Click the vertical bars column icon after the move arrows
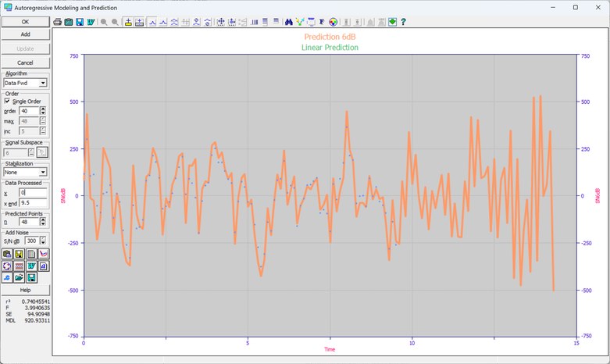 [x=255, y=22]
